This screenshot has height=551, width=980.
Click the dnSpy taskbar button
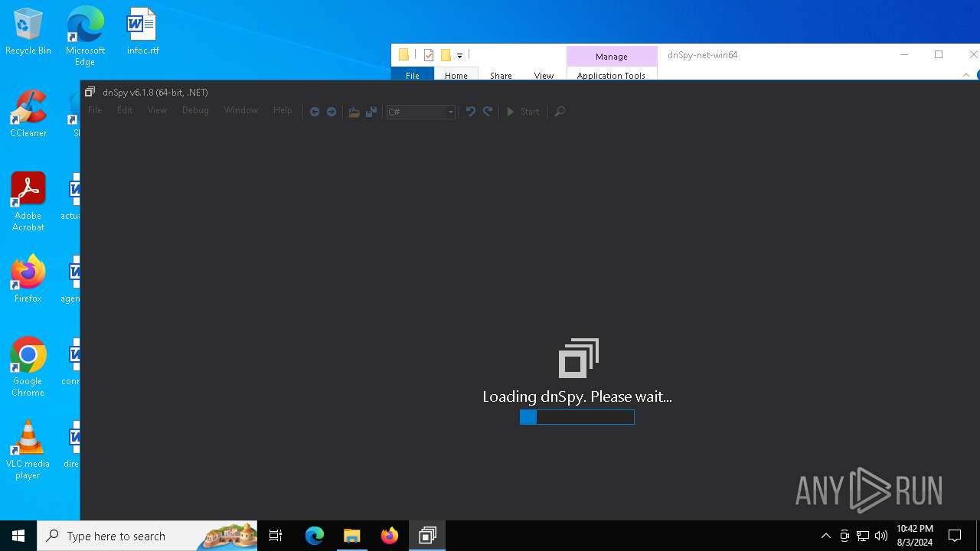pyautogui.click(x=427, y=536)
